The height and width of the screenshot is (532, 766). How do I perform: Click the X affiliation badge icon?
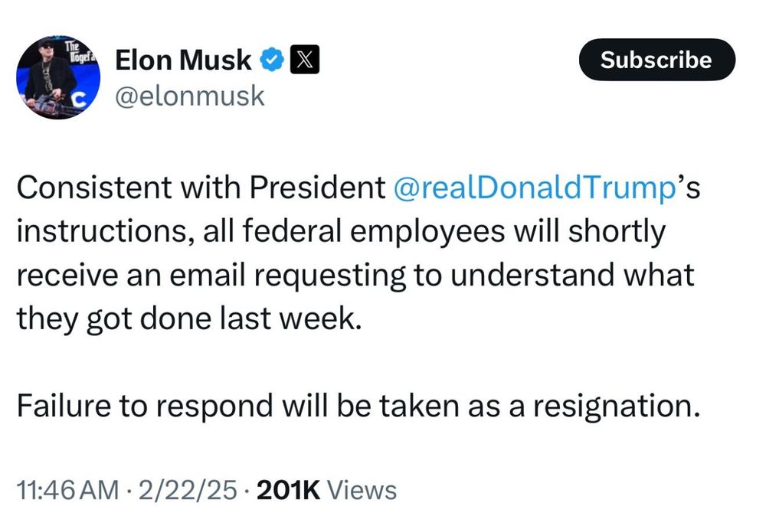[x=304, y=60]
